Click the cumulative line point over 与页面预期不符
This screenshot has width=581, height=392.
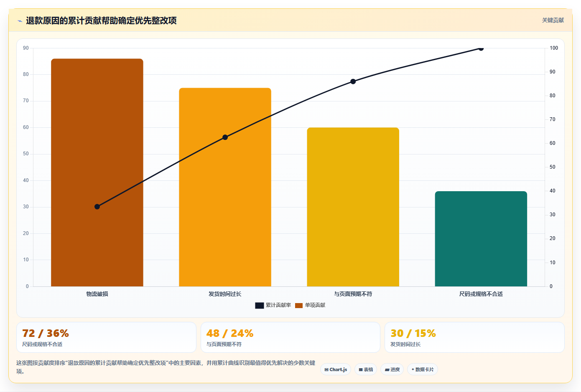[353, 81]
